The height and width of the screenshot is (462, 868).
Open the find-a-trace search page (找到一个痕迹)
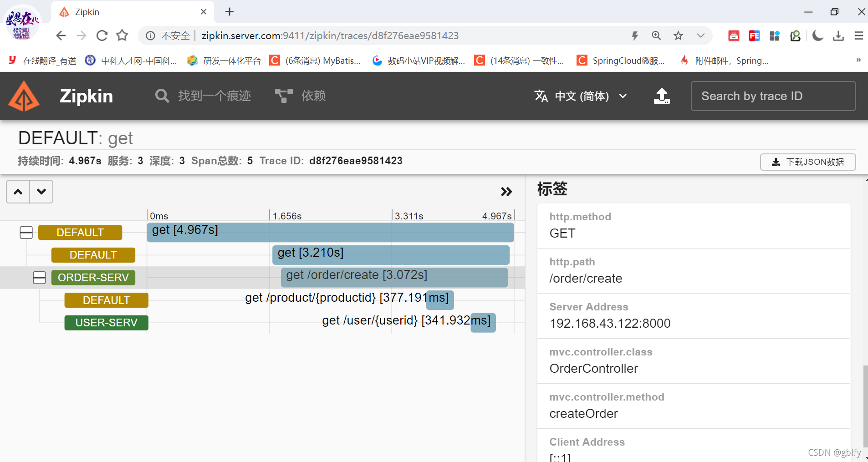203,96
